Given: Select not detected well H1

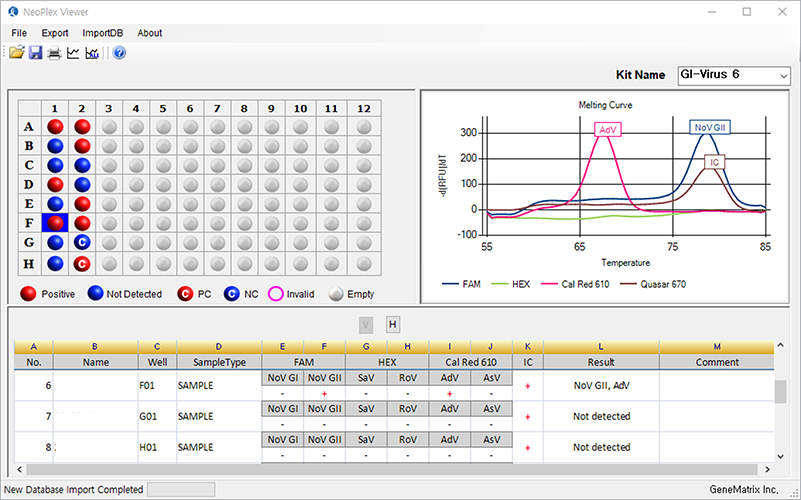Looking at the screenshot, I should coord(55,264).
